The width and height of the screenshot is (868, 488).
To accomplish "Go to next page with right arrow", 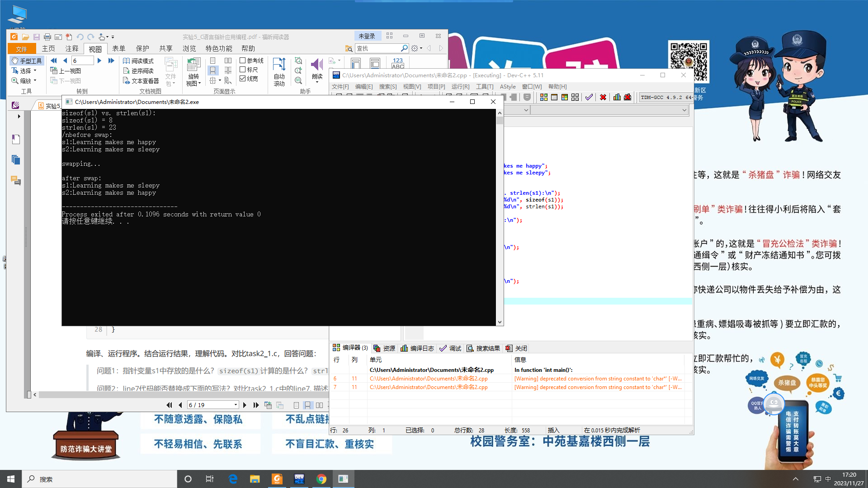I will tap(99, 61).
